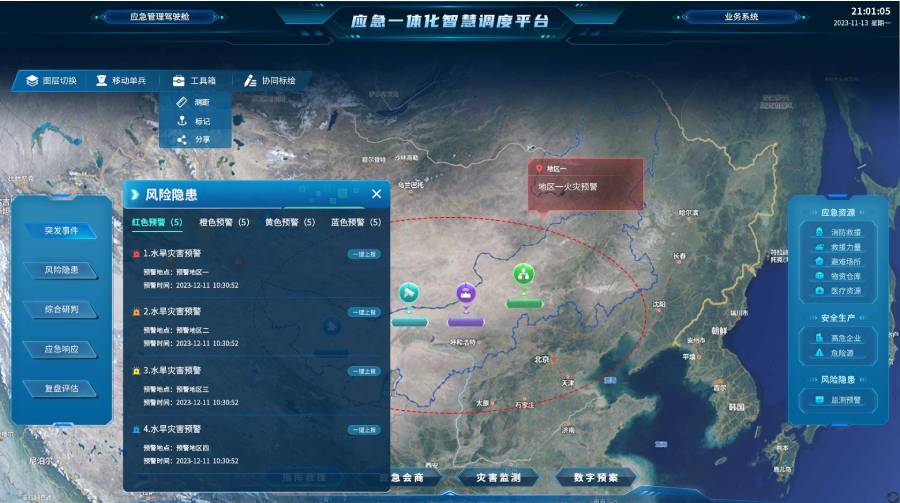Viewport: 900px width, 503px height.
Task: Open 复盘评估 in left sidebar
Action: pos(61,389)
